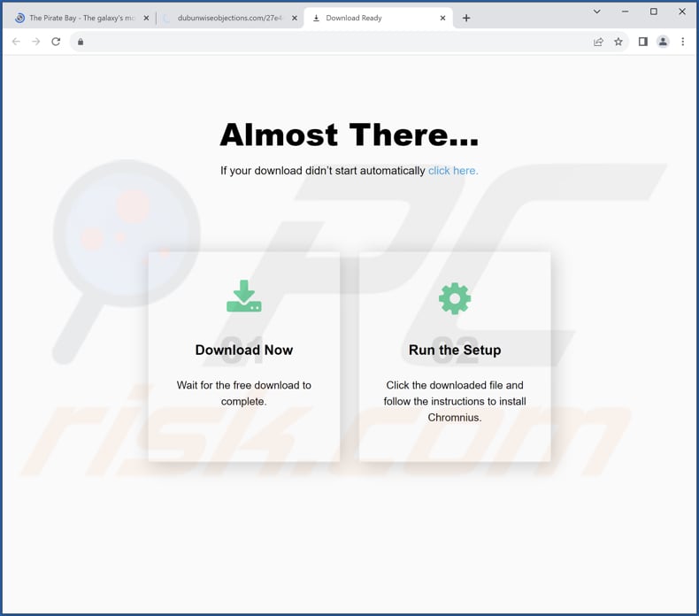Focus the address bar field
Image resolution: width=699 pixels, height=616 pixels.
334,42
